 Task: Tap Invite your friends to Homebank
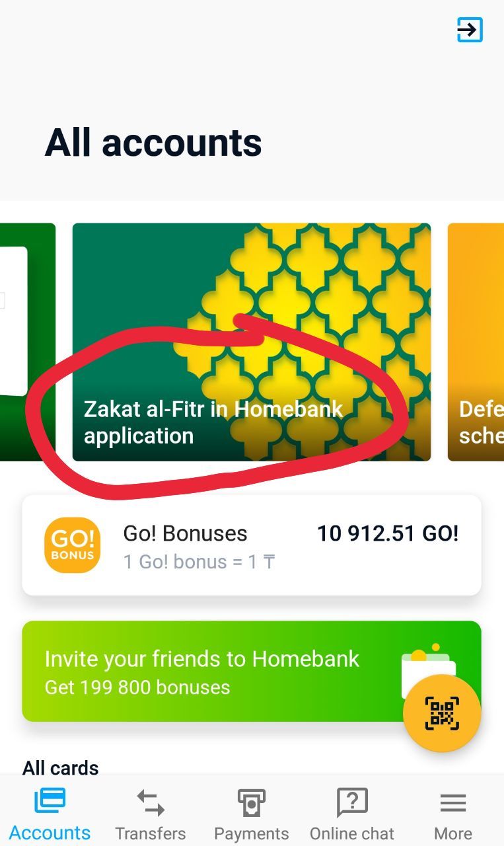201,659
